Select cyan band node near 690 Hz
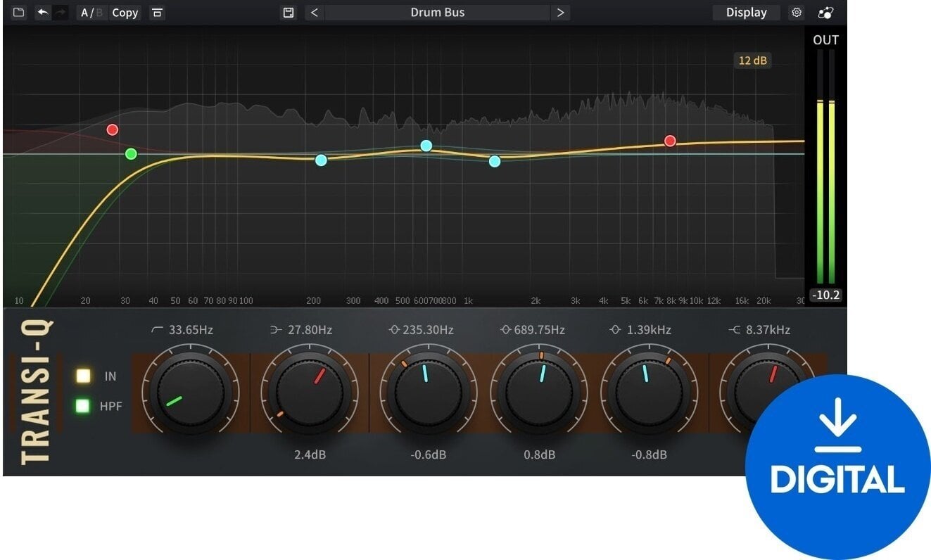The width and height of the screenshot is (931, 560). click(x=426, y=146)
